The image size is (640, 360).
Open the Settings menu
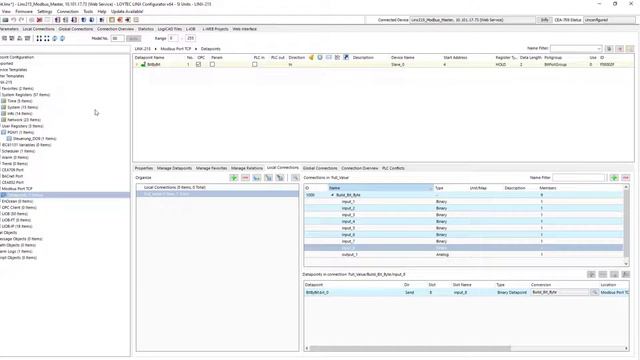(x=44, y=11)
